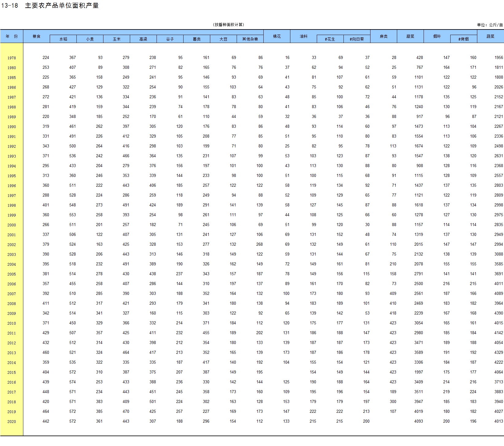Click 甜菜 value 3589 in row 2013

click(419, 352)
